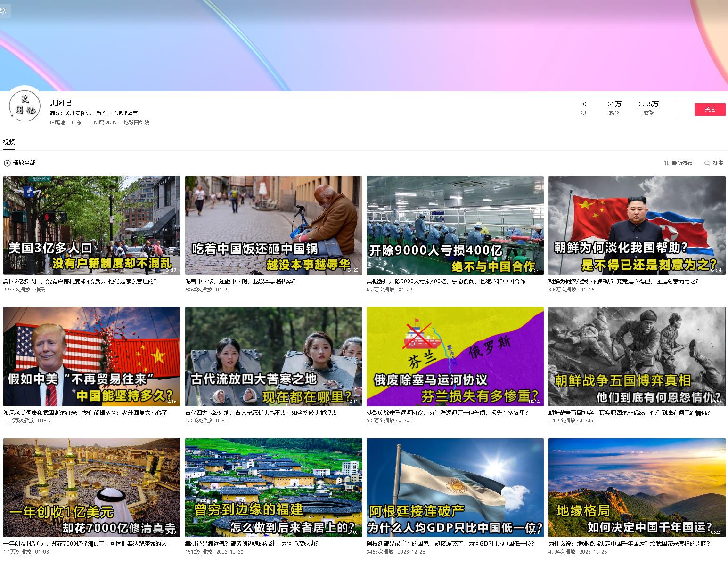Viewport: 728px width, 564px height.
Task: Open the 地球百科院 MCN link
Action: point(136,122)
